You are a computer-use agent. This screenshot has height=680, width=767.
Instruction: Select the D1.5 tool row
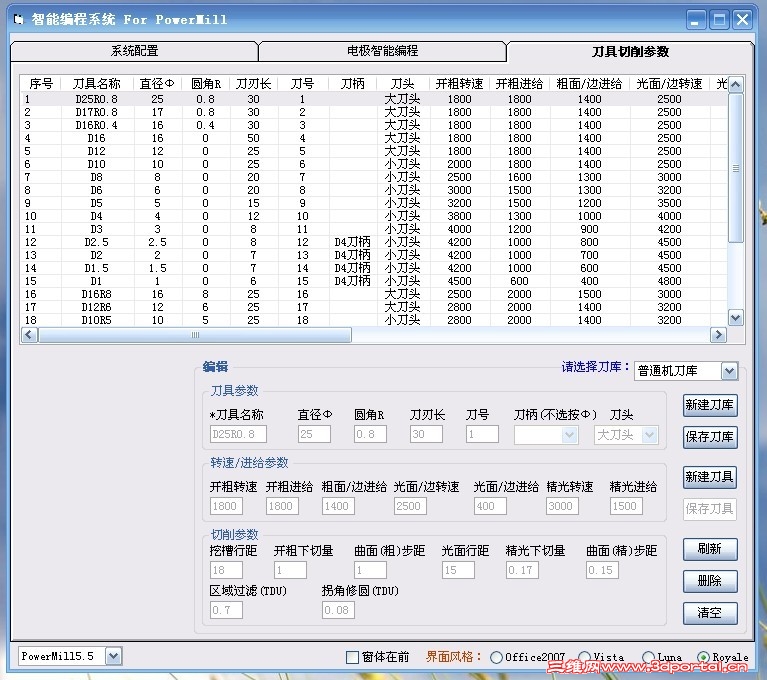[x=374, y=268]
